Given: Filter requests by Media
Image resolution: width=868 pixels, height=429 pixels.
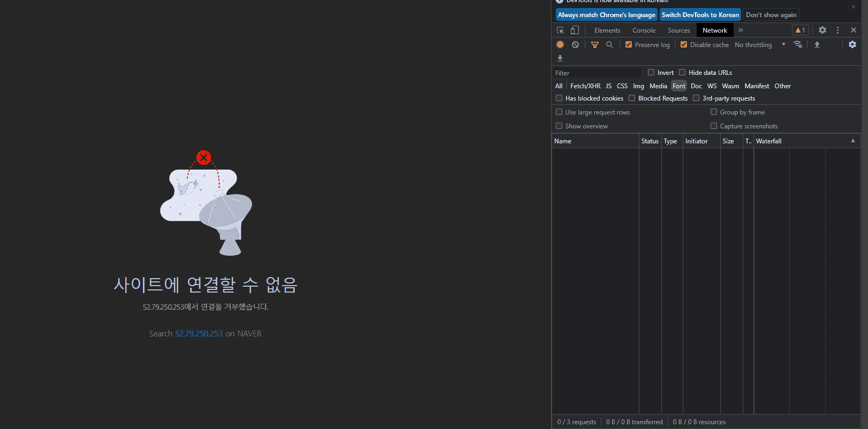Looking at the screenshot, I should pyautogui.click(x=659, y=86).
